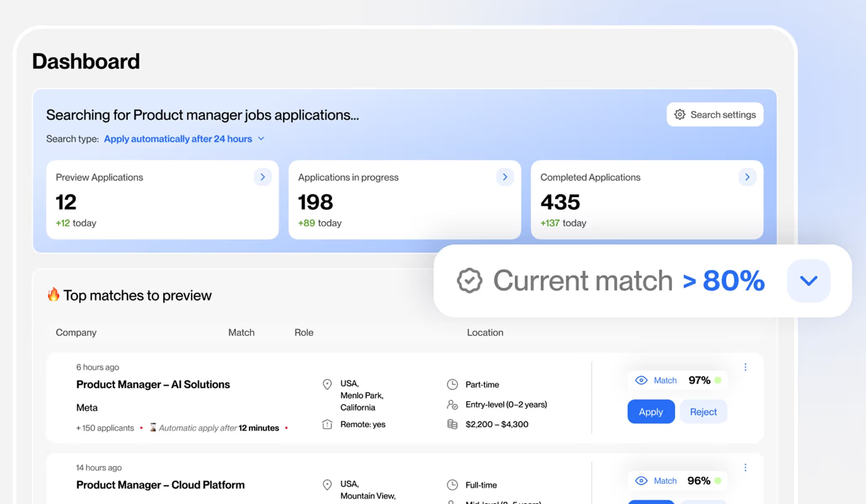The image size is (866, 504).
Task: Click the Search settings gear icon
Action: [679, 115]
